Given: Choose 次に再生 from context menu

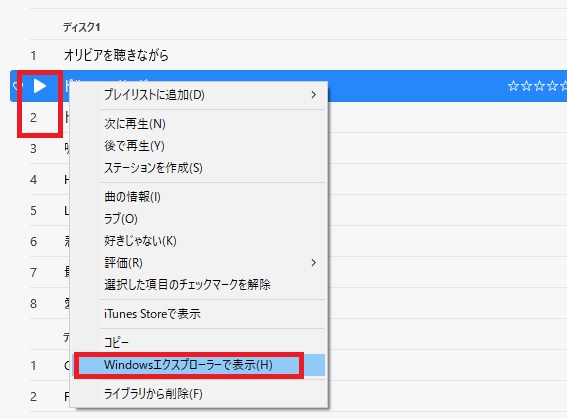Looking at the screenshot, I should coord(135,124).
